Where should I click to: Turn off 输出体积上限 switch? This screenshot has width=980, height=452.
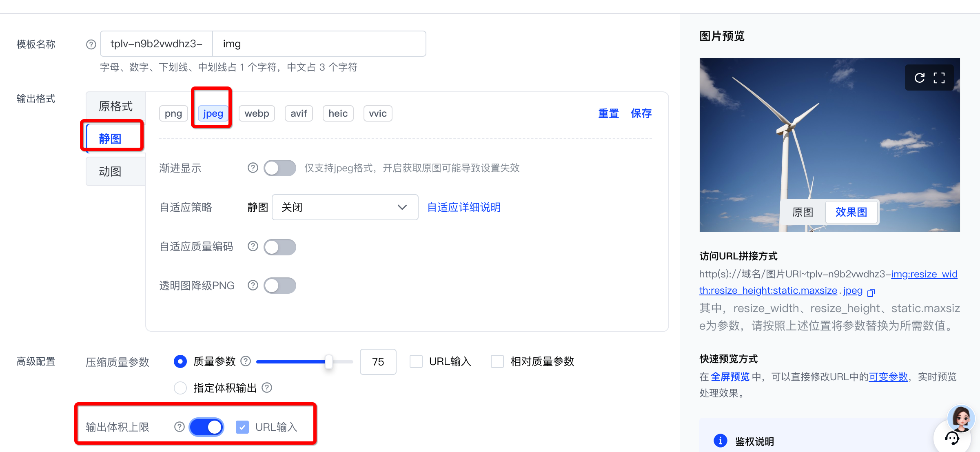coord(206,427)
